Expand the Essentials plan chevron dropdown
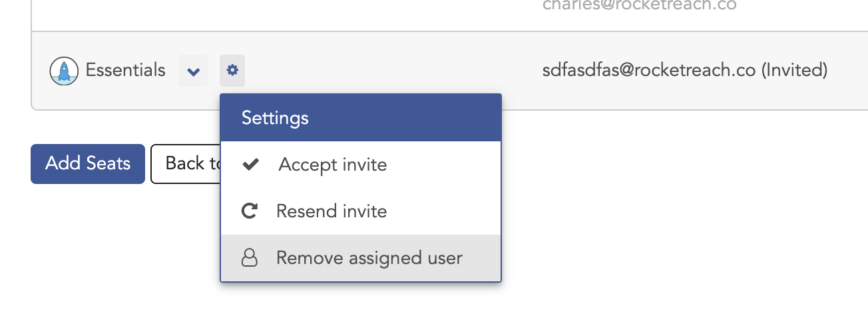The width and height of the screenshot is (868, 324). pyautogui.click(x=193, y=71)
